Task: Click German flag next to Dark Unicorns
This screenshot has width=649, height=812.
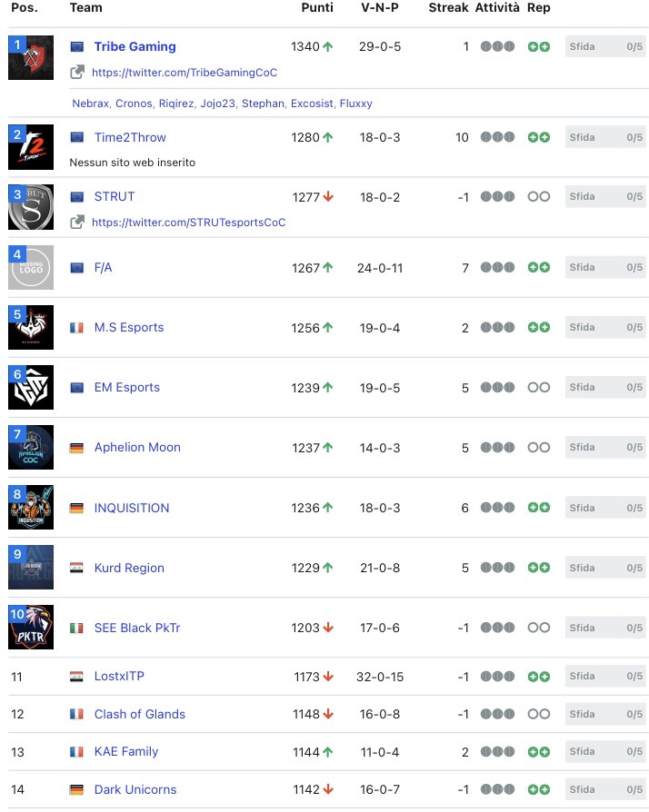Action: 76,789
